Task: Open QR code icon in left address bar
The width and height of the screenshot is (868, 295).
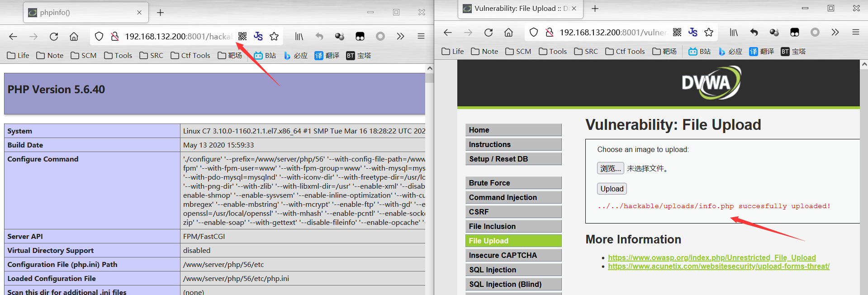Action: (x=242, y=36)
